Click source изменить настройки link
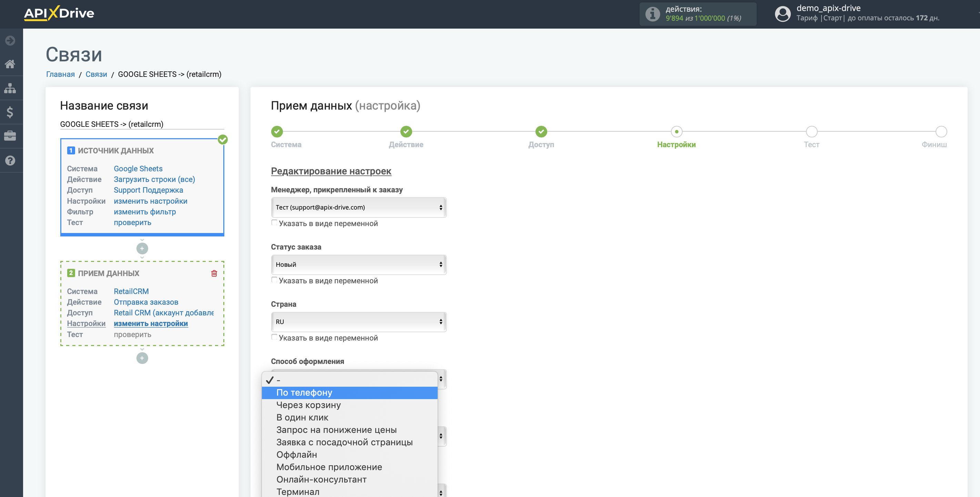The height and width of the screenshot is (497, 980). [151, 201]
